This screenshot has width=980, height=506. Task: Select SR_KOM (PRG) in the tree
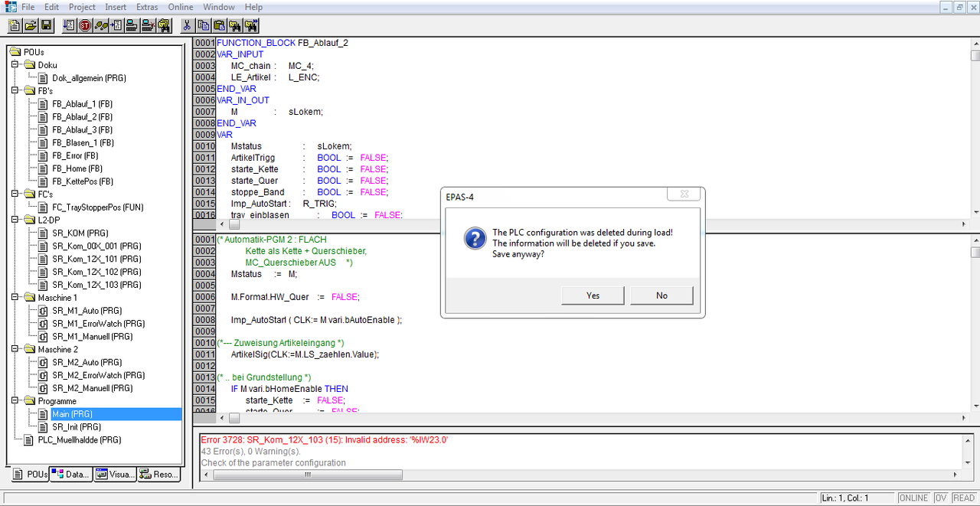(x=79, y=233)
